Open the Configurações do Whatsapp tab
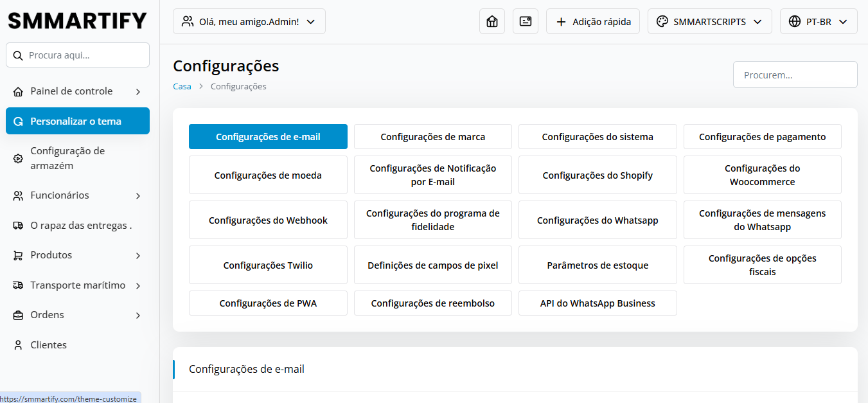868x403 pixels. coord(597,220)
